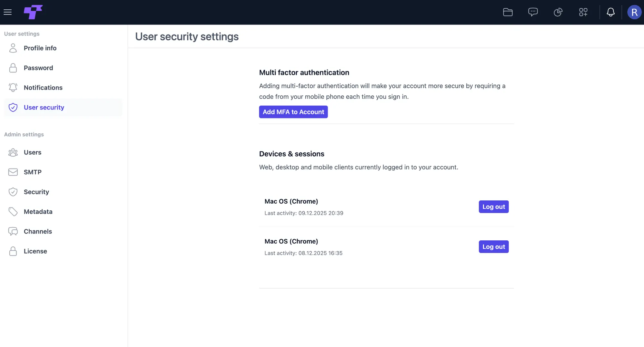Click the SMTP envelope icon
The width and height of the screenshot is (644, 347).
(13, 172)
